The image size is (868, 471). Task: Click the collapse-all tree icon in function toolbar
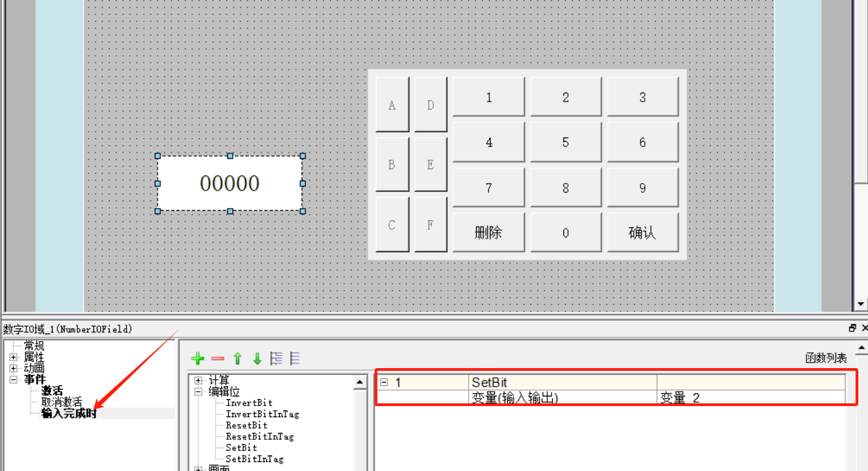[295, 358]
